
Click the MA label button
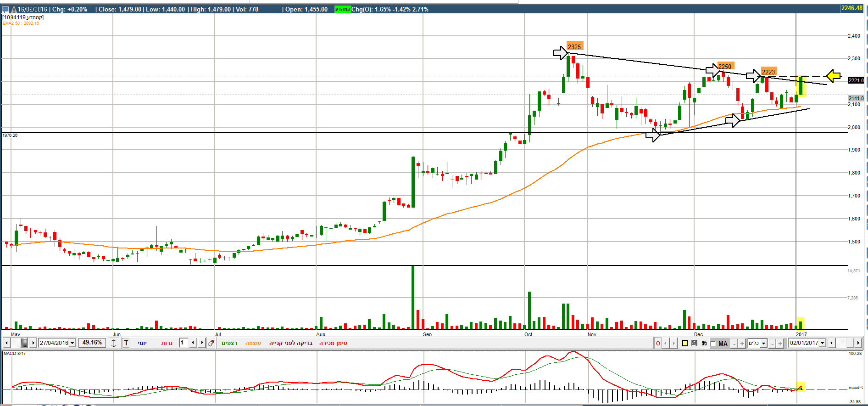723,344
